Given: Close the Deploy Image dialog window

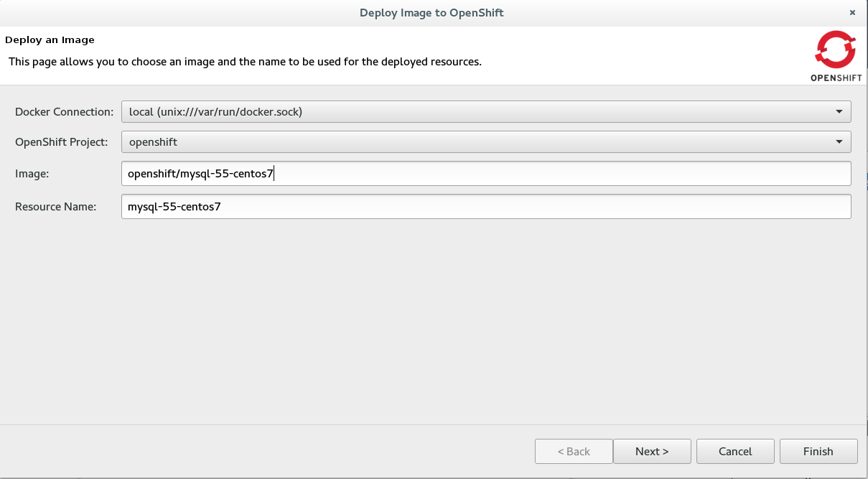Looking at the screenshot, I should point(852,13).
